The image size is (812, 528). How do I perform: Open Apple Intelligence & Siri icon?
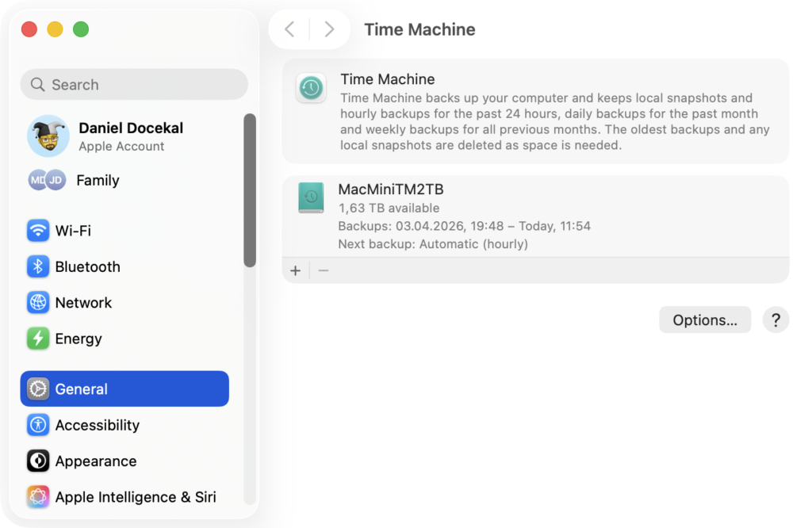(x=38, y=497)
